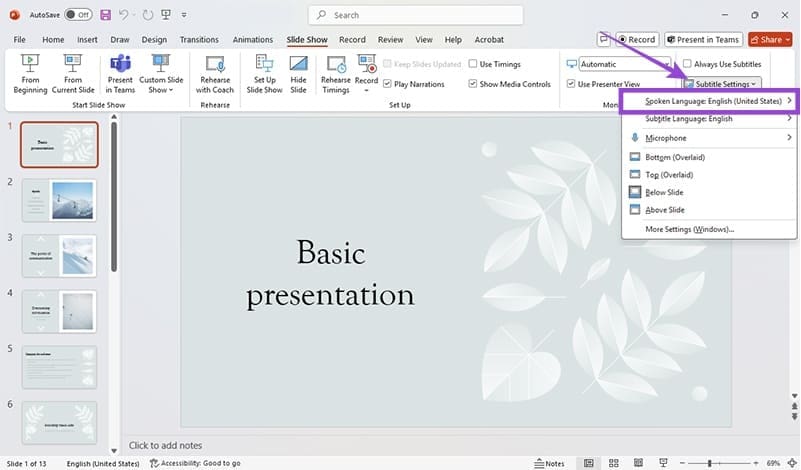Uncheck Show Media Controls option
Screen dimensions: 801x470
click(472, 84)
